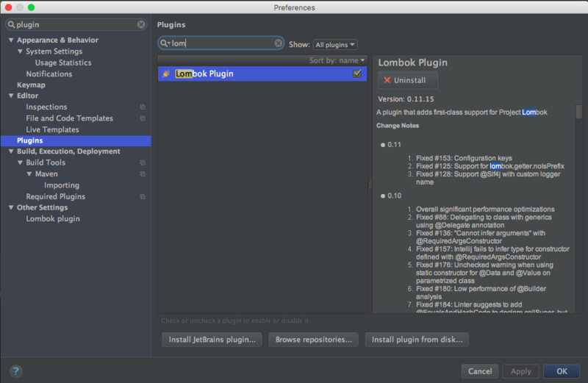
Task: Click the Apply button
Action: coord(521,371)
